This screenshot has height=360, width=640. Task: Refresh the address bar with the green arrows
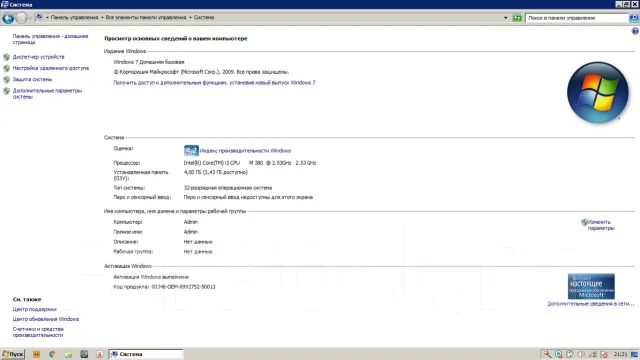coord(517,18)
